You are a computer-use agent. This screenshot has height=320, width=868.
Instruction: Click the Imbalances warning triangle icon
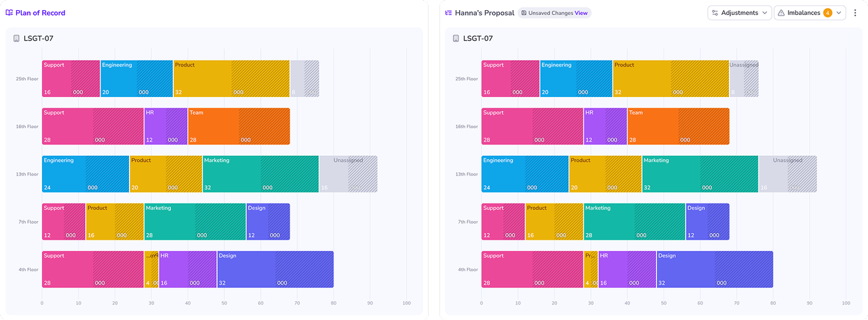tap(781, 13)
